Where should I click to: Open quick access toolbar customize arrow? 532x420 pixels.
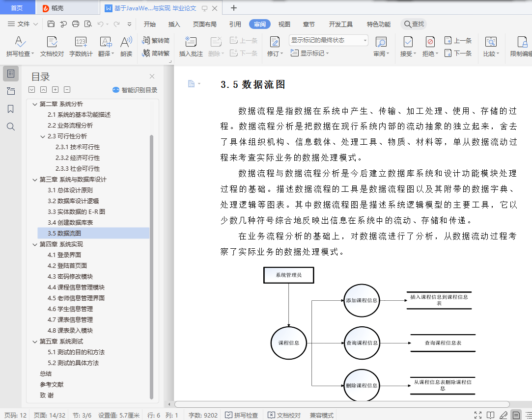point(129,24)
